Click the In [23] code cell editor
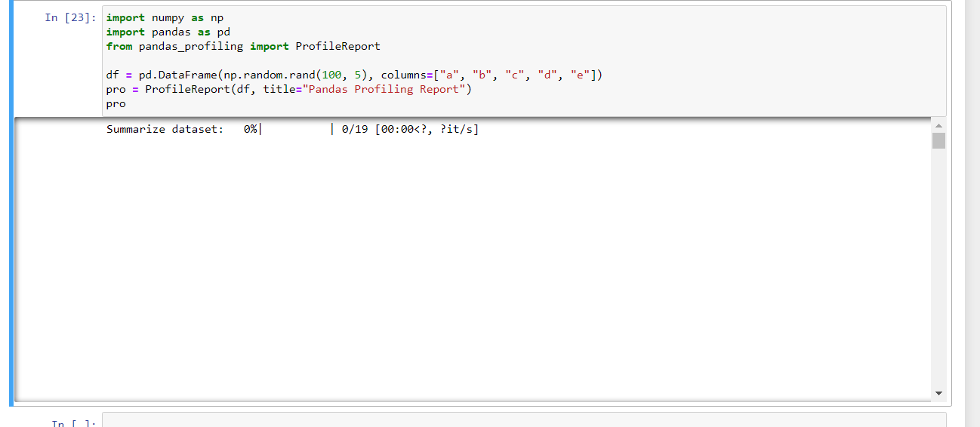The image size is (980, 427). click(524, 61)
